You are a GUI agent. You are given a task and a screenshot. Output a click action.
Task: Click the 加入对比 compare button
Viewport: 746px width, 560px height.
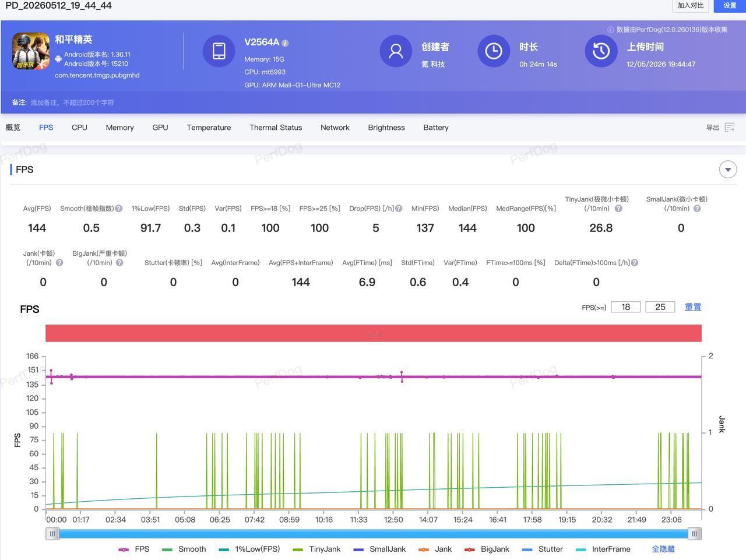(x=691, y=6)
